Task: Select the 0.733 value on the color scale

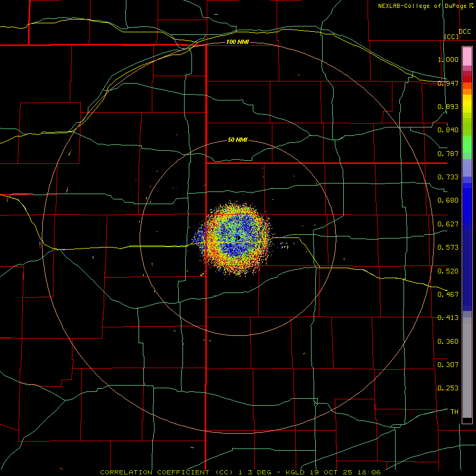Action: (448, 177)
